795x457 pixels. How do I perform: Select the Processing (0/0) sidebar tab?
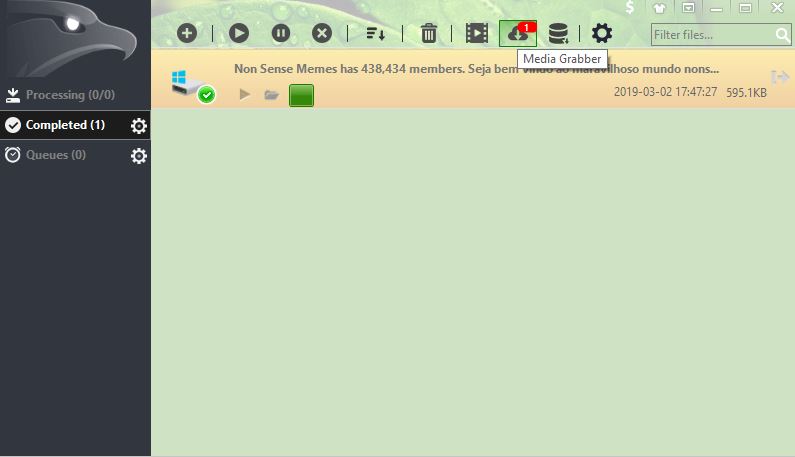pos(70,96)
